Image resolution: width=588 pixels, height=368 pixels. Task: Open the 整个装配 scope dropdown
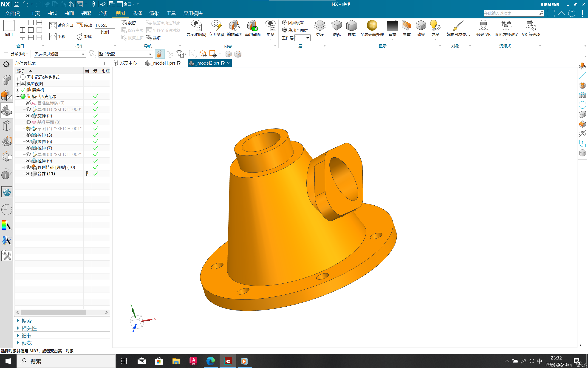[126, 54]
